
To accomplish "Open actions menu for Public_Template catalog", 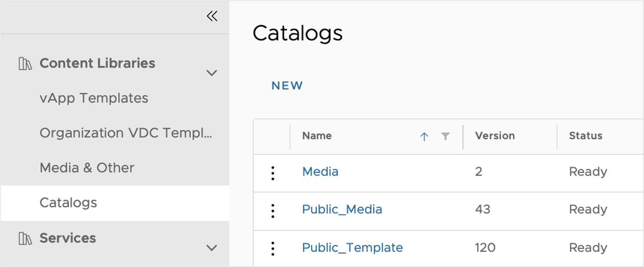I will [272, 248].
